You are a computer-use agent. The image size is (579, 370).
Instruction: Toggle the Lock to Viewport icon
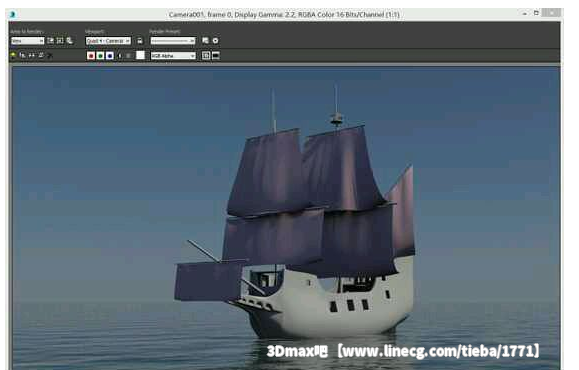click(140, 41)
